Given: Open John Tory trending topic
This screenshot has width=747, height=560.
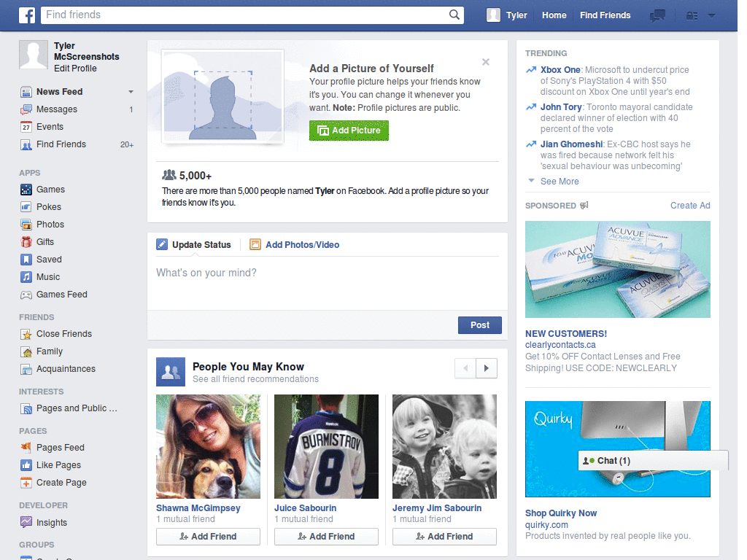Looking at the screenshot, I should click(561, 107).
